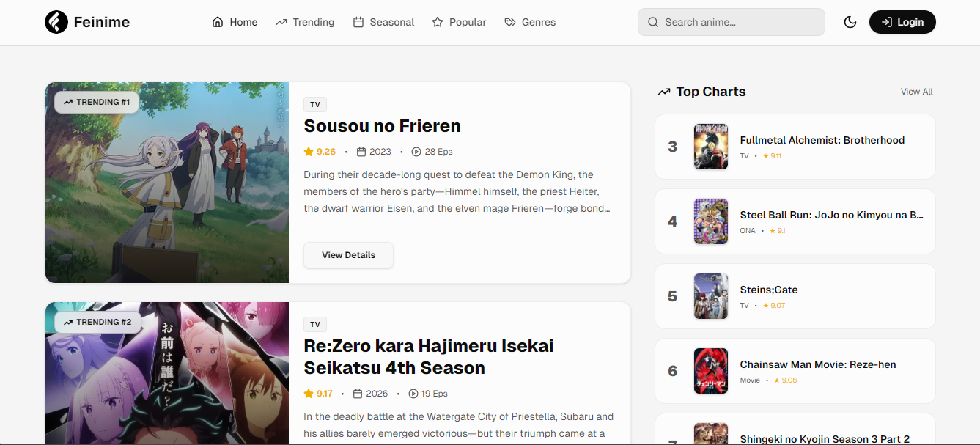Click the TV tag on Sousou no Frieren
Image resolution: width=980 pixels, height=445 pixels.
tap(315, 105)
